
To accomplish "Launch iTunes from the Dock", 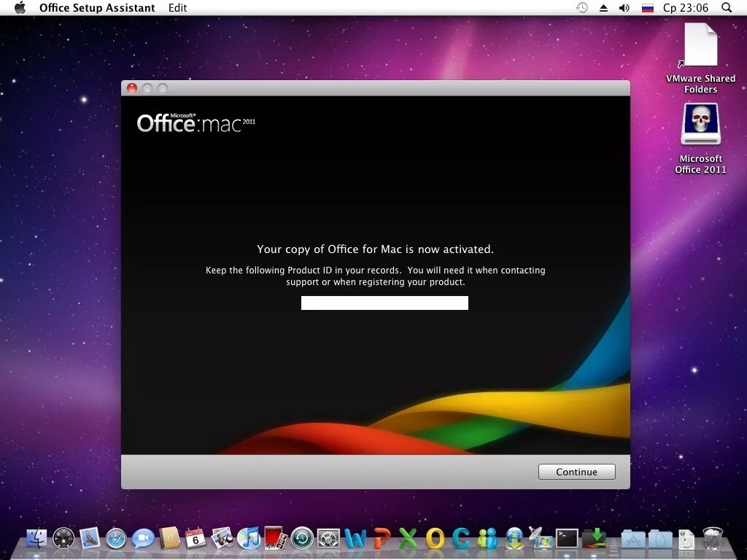I will [249, 539].
